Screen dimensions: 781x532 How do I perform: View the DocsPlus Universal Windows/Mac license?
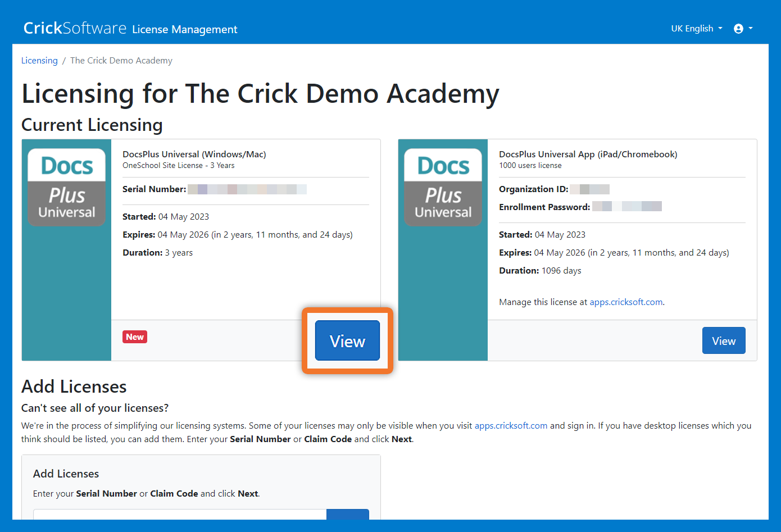pos(347,341)
